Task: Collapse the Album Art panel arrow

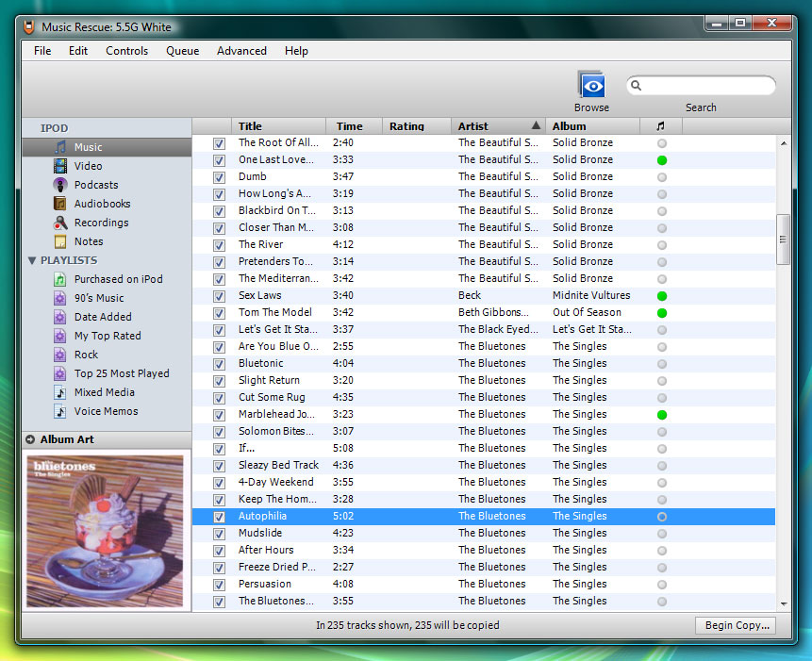Action: [30, 439]
